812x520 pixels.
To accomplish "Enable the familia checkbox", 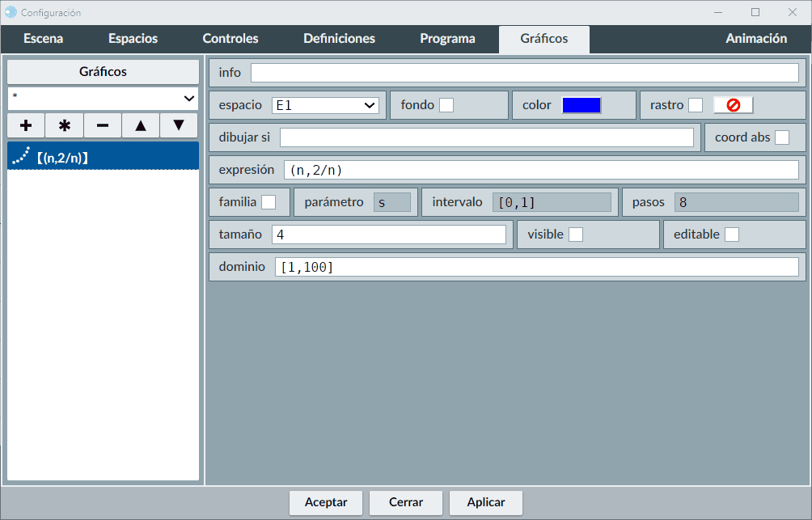I will [x=268, y=202].
